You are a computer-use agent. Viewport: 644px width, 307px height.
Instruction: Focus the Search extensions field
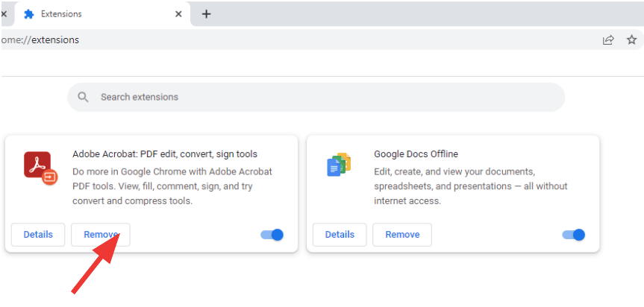pos(316,97)
